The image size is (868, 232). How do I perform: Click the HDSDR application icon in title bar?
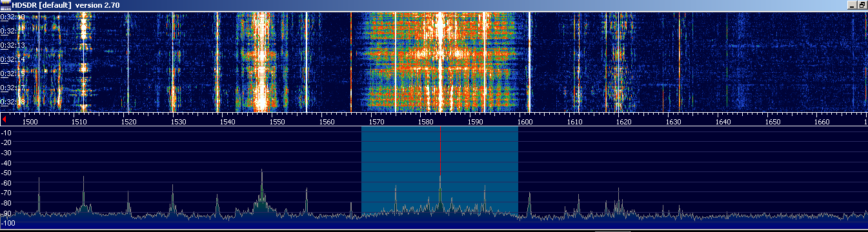point(6,5)
